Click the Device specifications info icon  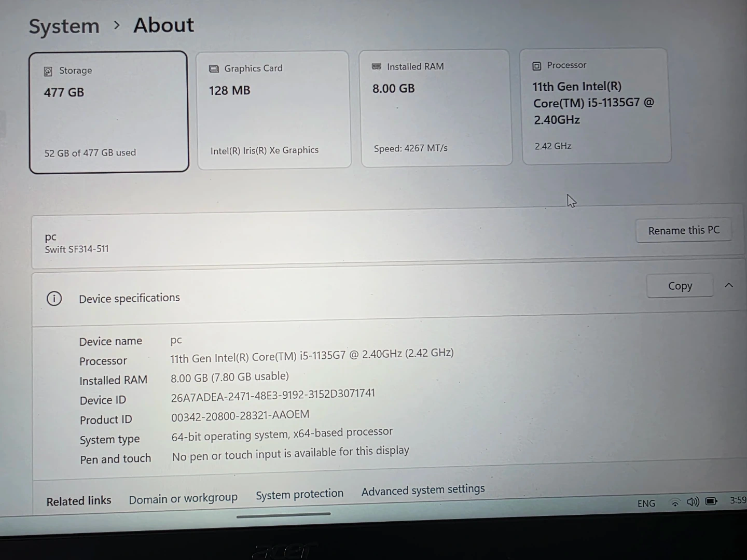54,299
